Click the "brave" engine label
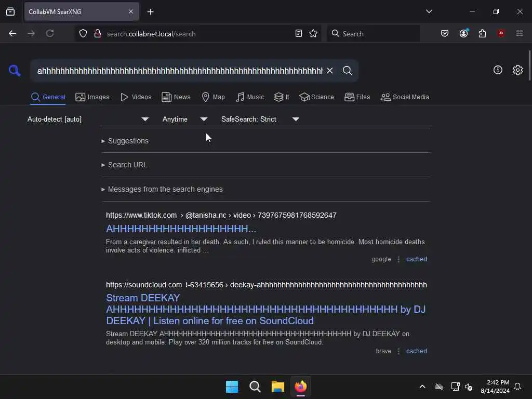 (x=383, y=351)
